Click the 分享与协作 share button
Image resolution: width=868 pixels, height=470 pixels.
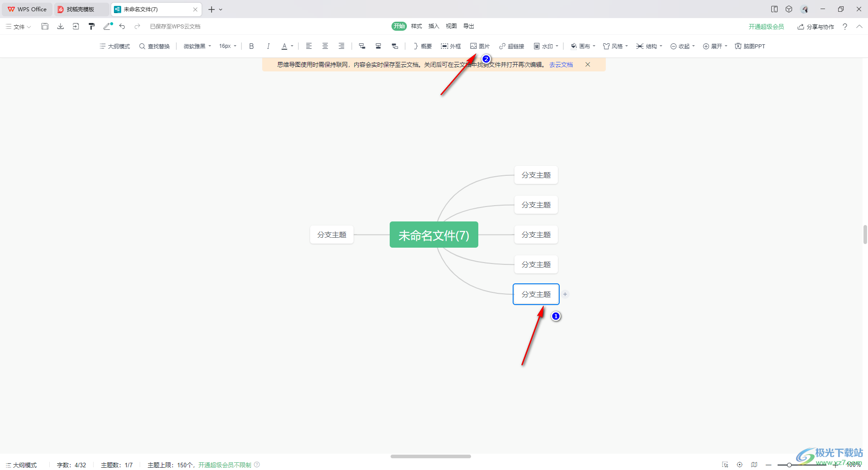816,27
